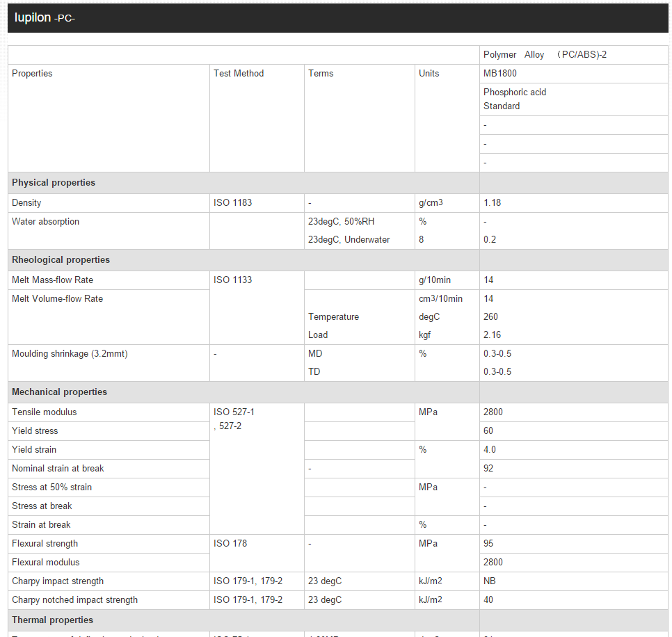Click the Test Method column header

click(239, 73)
